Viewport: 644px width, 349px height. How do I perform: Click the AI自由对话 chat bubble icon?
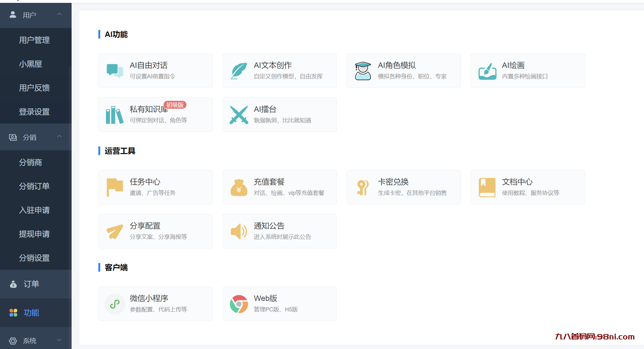click(115, 71)
